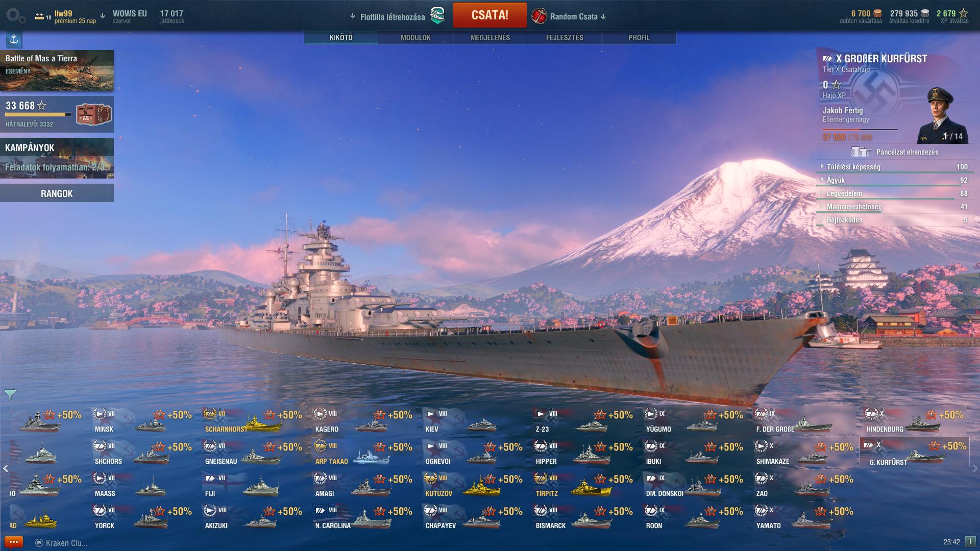The image size is (980, 551).
Task: Click the anchor port icon
Action: point(14,39)
